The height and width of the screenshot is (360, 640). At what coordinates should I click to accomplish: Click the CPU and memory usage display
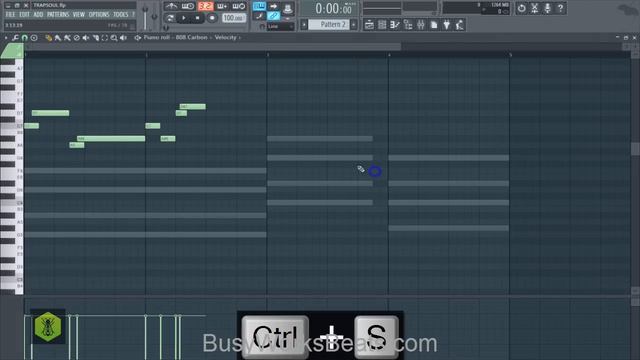coord(476,8)
